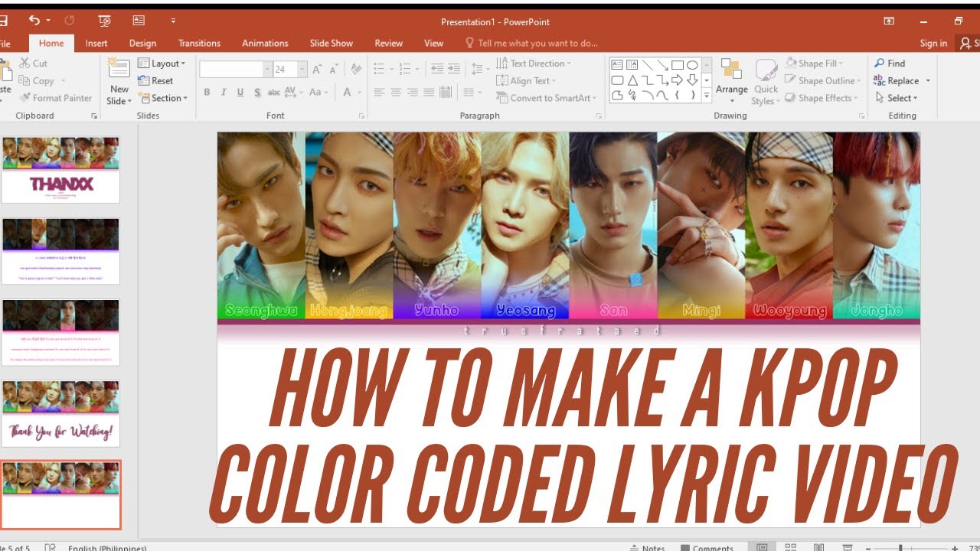980x551 pixels.
Task: Open the Review tab
Action: coord(388,44)
